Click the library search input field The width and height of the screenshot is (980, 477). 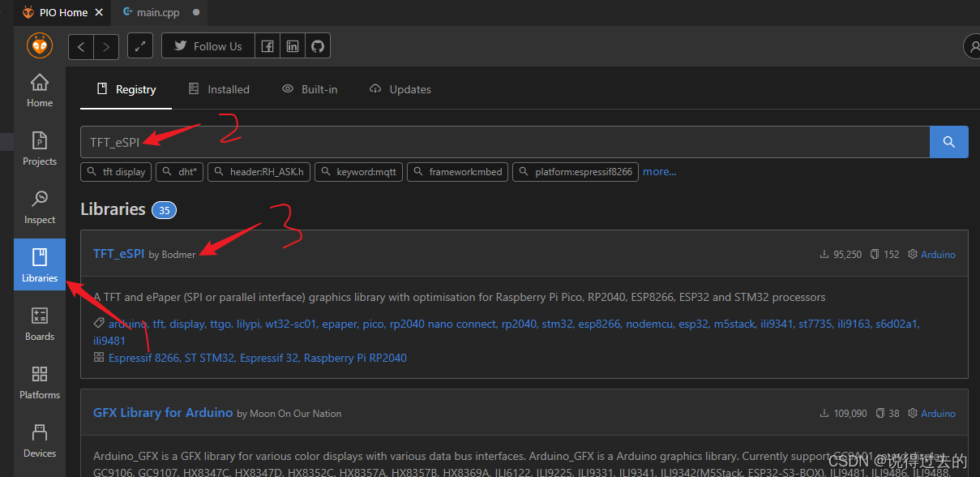[505, 142]
